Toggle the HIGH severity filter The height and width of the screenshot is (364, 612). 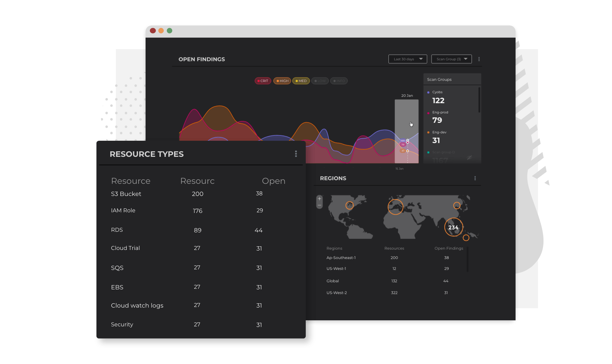[x=282, y=81]
